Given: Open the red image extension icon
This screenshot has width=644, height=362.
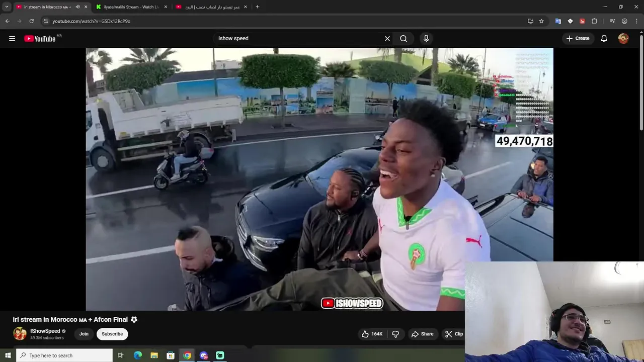Looking at the screenshot, I should pos(582,21).
